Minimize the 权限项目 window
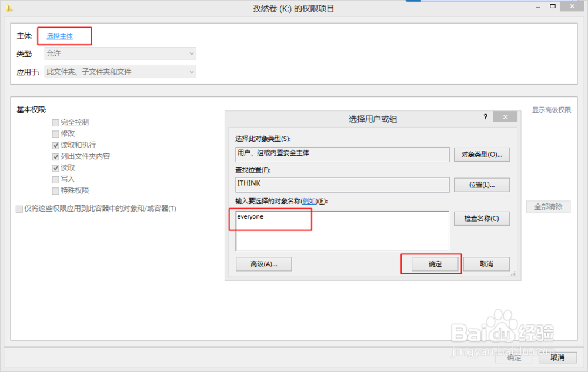The width and height of the screenshot is (588, 372). click(538, 6)
